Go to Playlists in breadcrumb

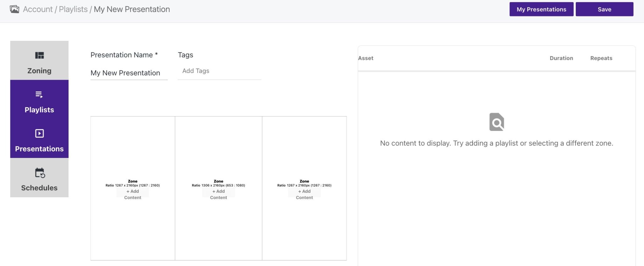pos(73,9)
